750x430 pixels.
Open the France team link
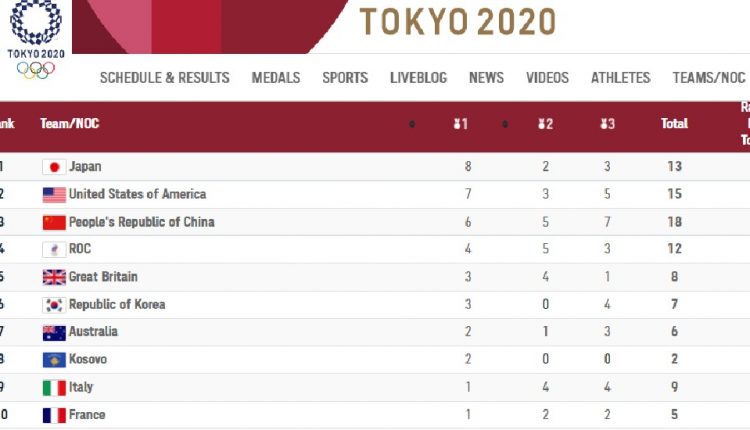pyautogui.click(x=87, y=415)
